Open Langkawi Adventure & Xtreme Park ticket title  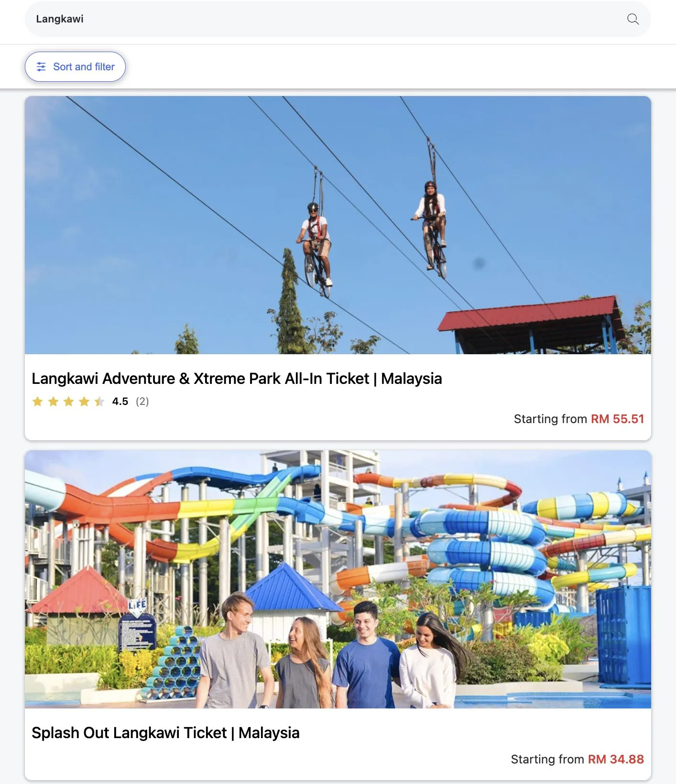click(x=237, y=379)
